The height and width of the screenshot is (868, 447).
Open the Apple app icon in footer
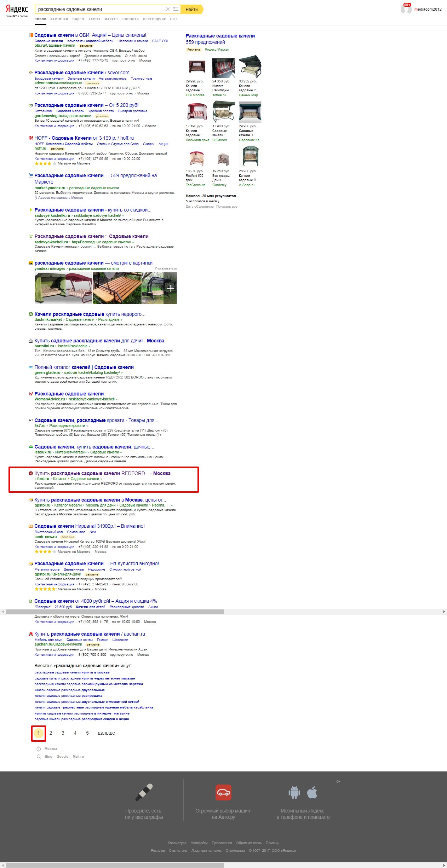click(312, 792)
